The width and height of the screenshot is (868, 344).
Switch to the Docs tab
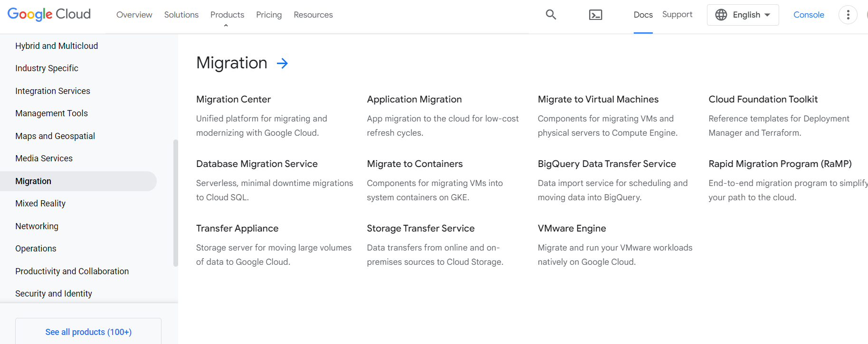(643, 15)
